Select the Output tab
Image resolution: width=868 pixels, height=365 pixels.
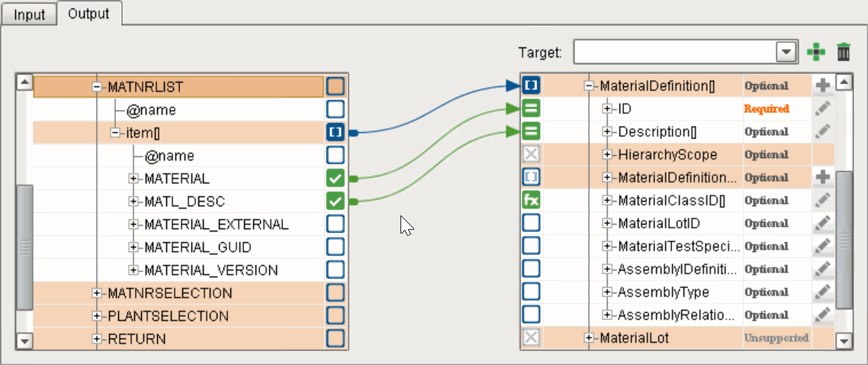[88, 13]
